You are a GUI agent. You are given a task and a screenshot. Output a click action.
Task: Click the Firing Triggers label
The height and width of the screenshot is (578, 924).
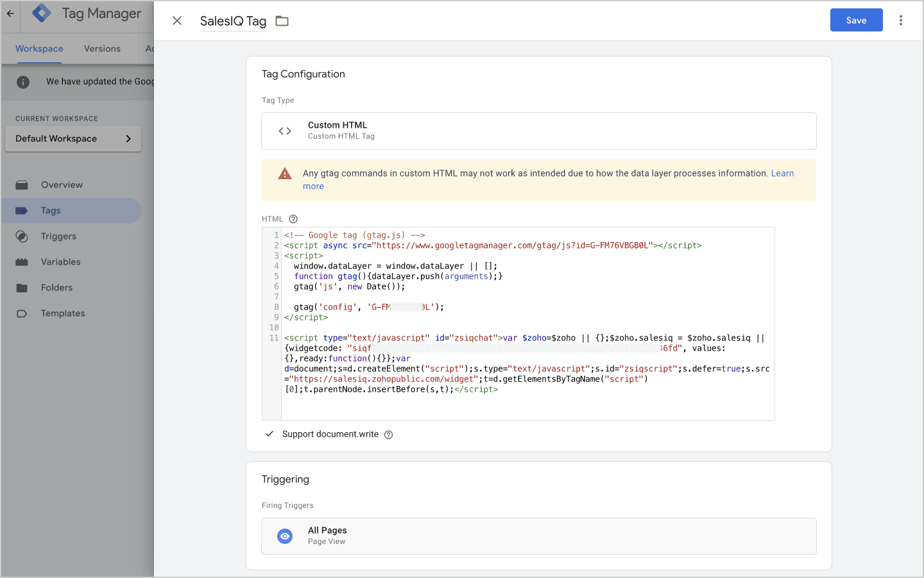[x=287, y=505]
